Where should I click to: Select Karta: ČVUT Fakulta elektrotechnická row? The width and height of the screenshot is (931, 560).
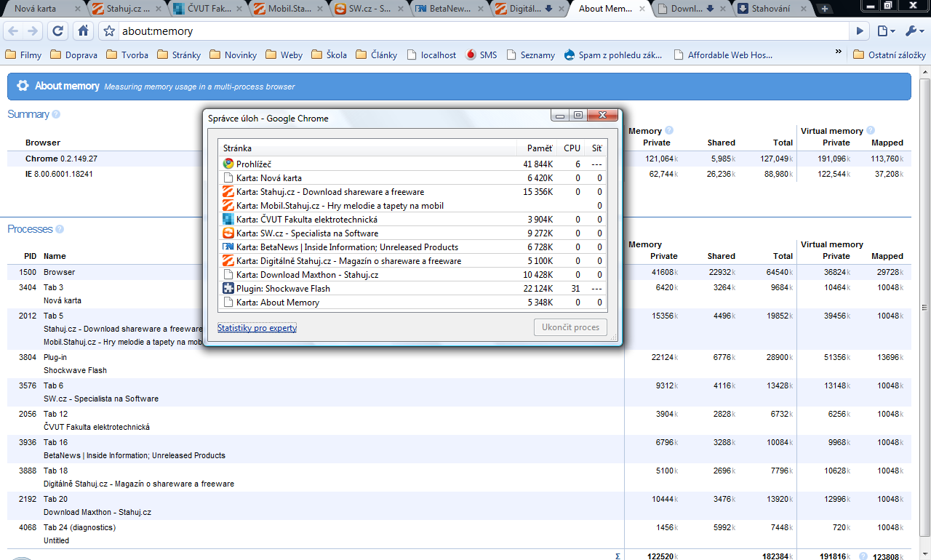tap(412, 220)
